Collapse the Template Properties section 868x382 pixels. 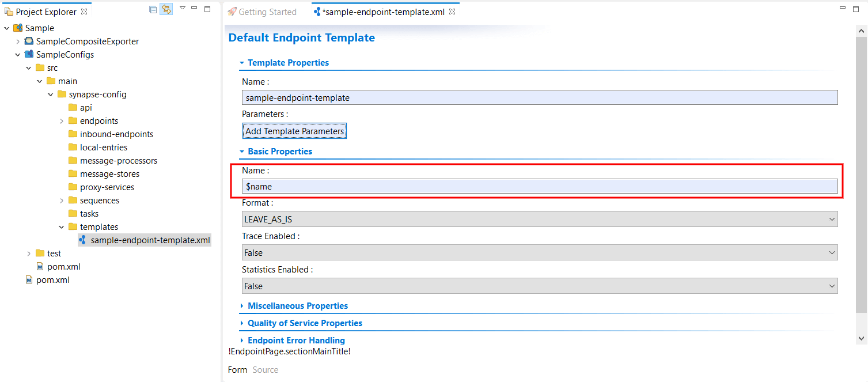(243, 63)
